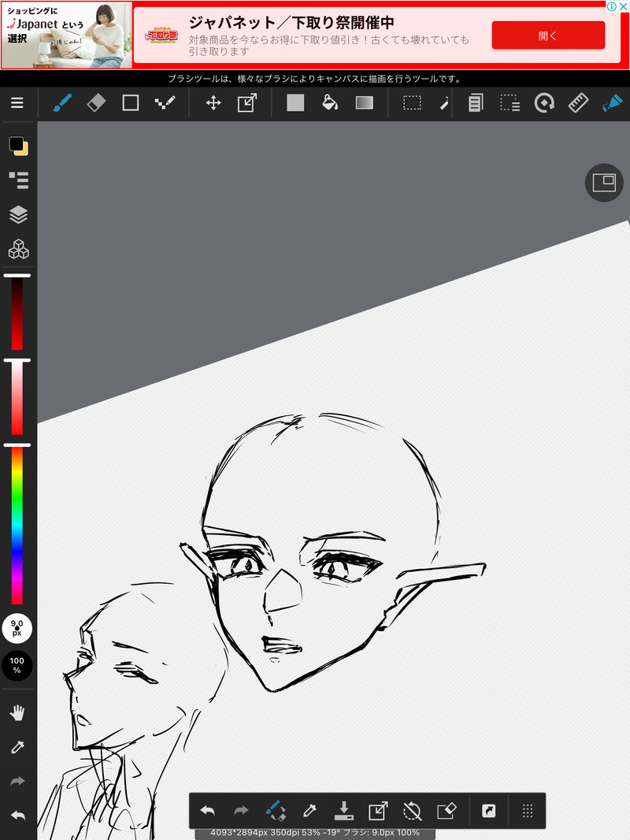Select the Hand pan tool
Viewport: 630px width, 840px height.
click(17, 713)
